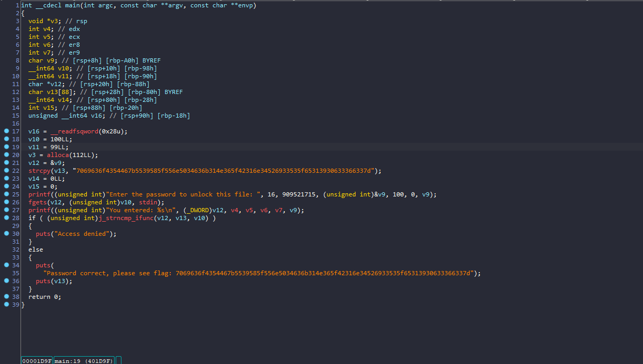
Task: Toggle breakpoint dot on line 22 strcpy
Action: [6, 171]
